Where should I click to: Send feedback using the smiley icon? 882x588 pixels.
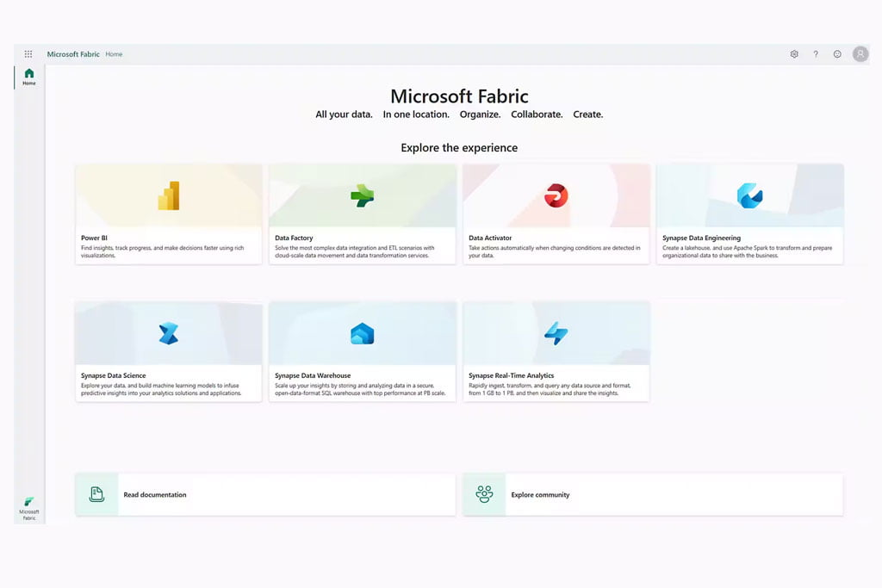click(x=837, y=54)
